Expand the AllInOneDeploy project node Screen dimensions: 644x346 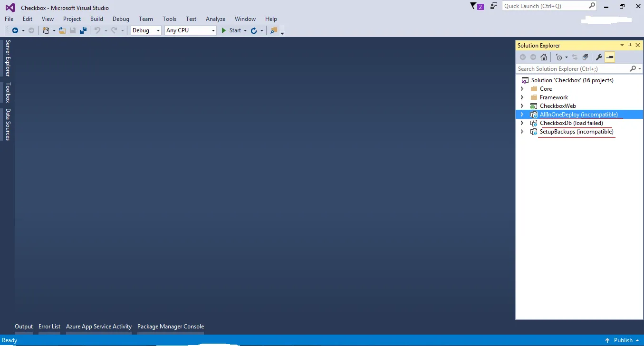[522, 115]
